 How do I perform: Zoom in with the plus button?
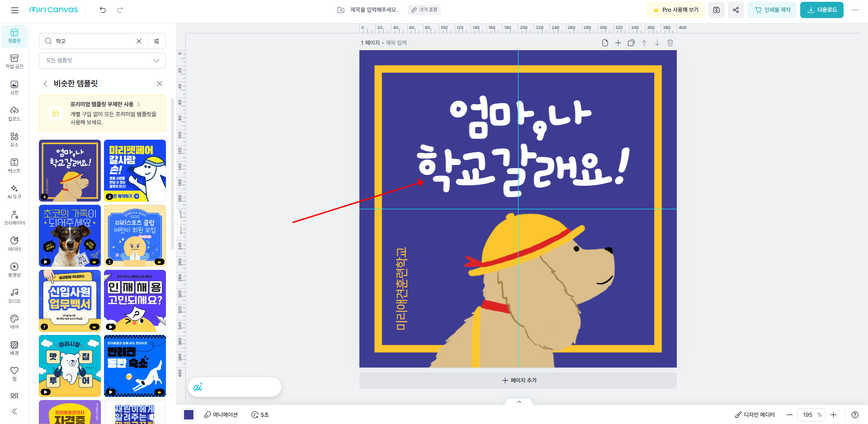[x=834, y=415]
